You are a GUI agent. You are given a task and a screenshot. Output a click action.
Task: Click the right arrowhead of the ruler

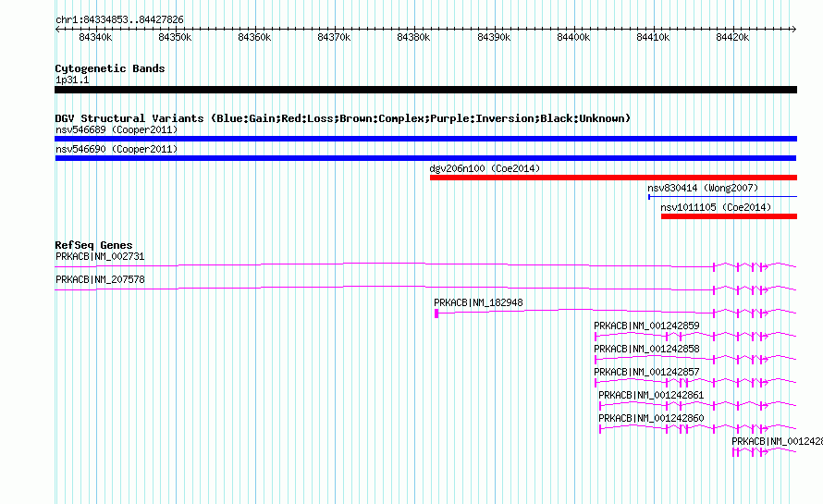[x=794, y=30]
